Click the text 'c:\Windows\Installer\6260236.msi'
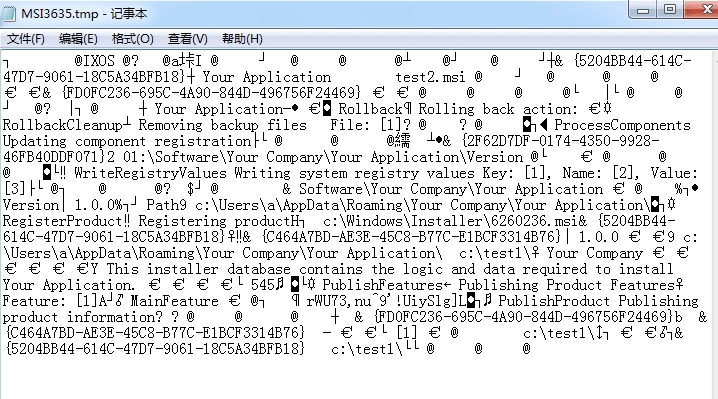Image resolution: width=718 pixels, height=399 pixels. (x=451, y=221)
